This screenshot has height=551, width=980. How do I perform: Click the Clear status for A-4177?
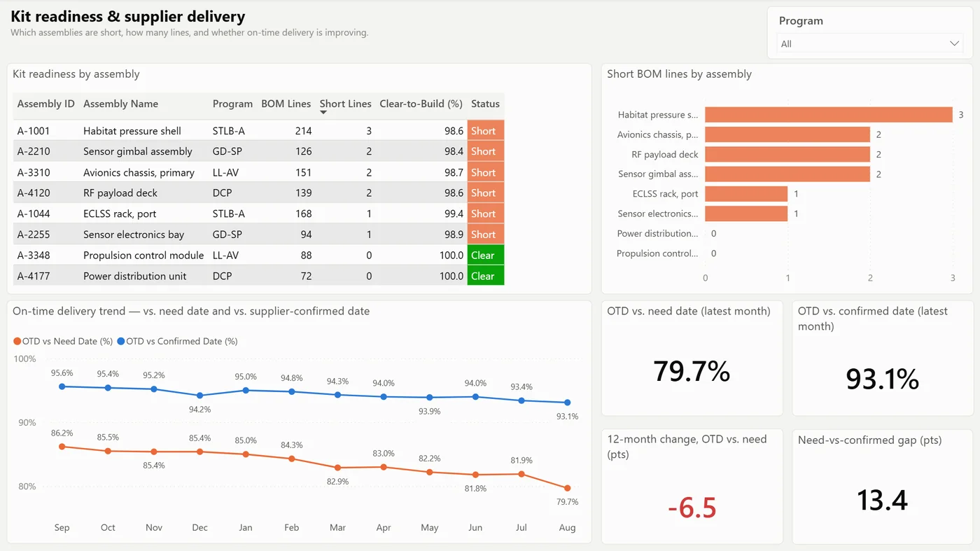click(486, 276)
